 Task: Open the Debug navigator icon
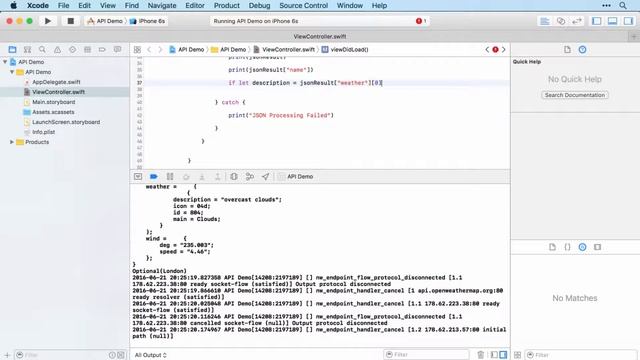[x=87, y=49]
